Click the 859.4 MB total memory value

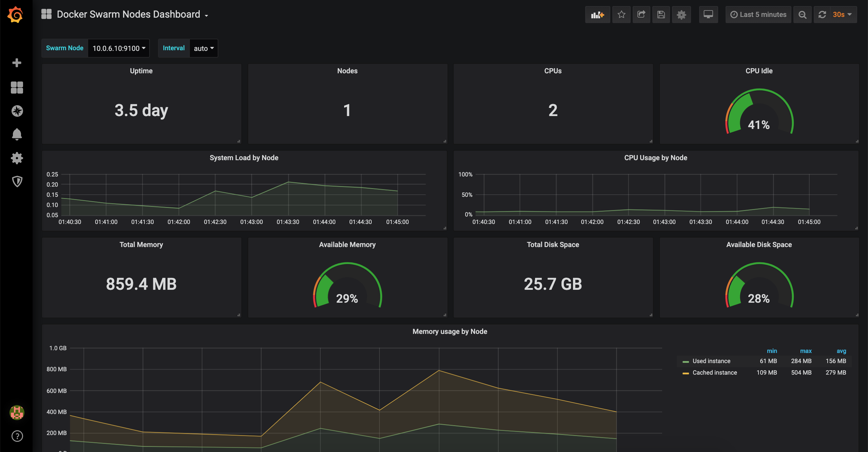coord(141,284)
